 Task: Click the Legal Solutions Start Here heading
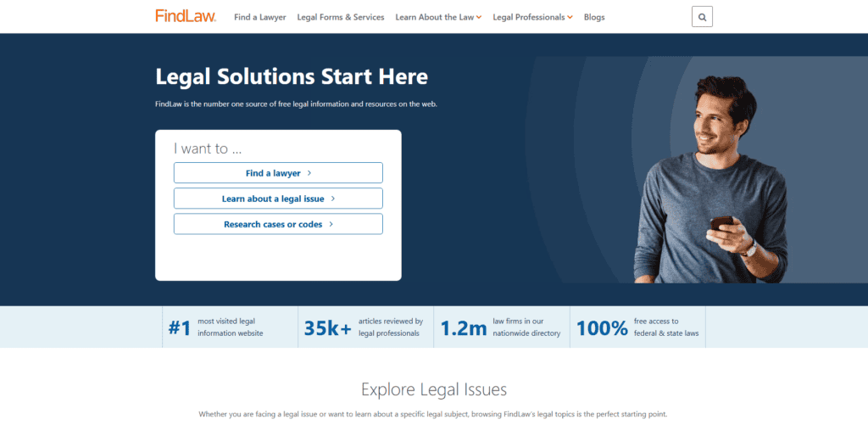[292, 76]
